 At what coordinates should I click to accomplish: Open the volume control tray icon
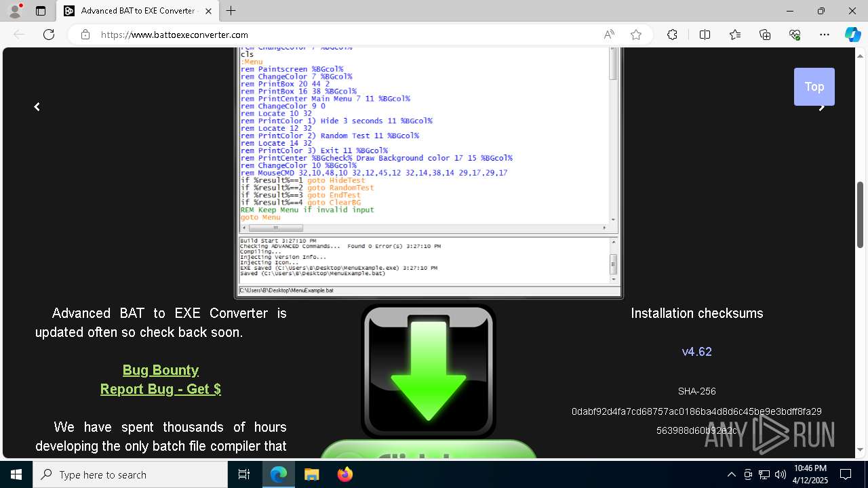pos(780,474)
